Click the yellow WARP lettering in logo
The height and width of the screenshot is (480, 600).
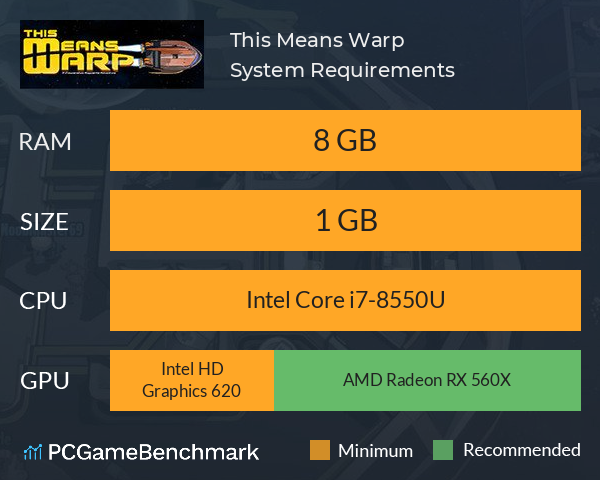[x=80, y=62]
